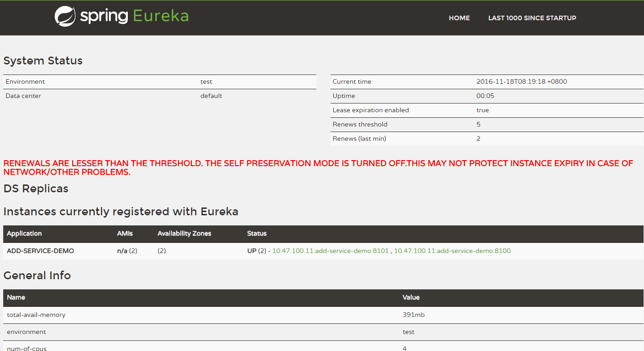Select the Current time label

(352, 81)
